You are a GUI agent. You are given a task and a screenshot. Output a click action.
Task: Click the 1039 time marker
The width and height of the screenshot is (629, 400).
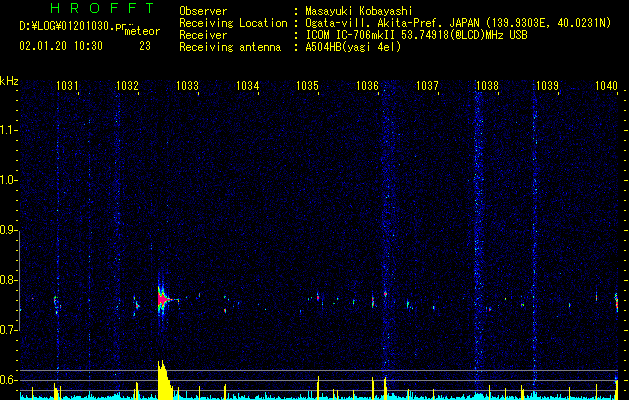click(x=547, y=85)
